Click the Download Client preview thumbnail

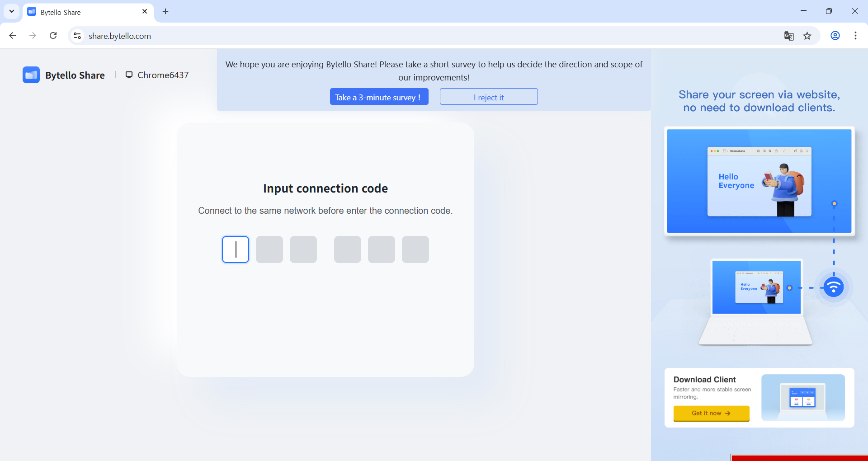point(803,397)
